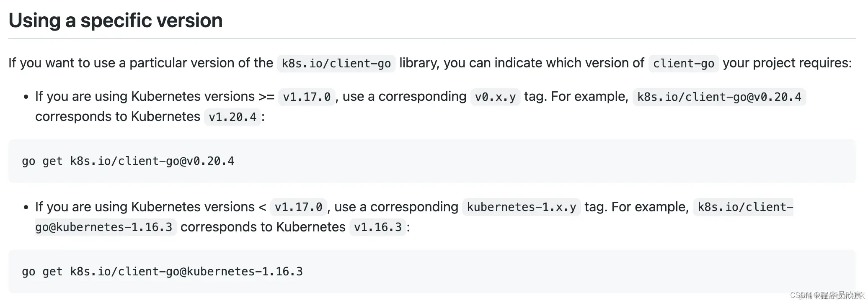
Task: Click the >= operator in first bullet
Action: click(266, 97)
